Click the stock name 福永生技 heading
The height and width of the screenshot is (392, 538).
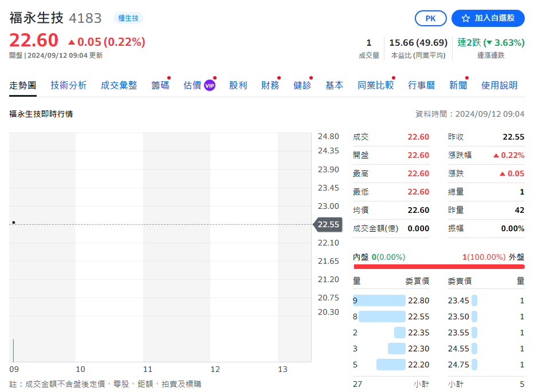pos(36,18)
